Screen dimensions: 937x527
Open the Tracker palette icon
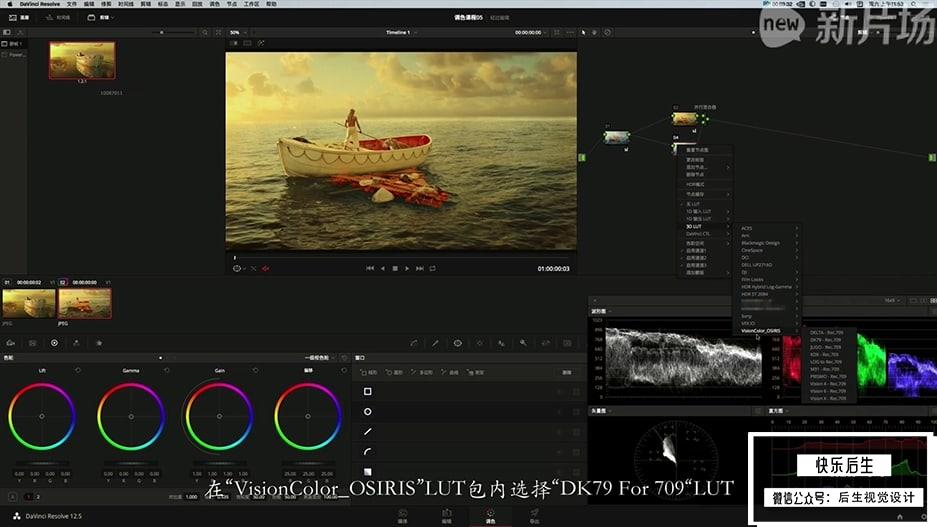coord(479,343)
